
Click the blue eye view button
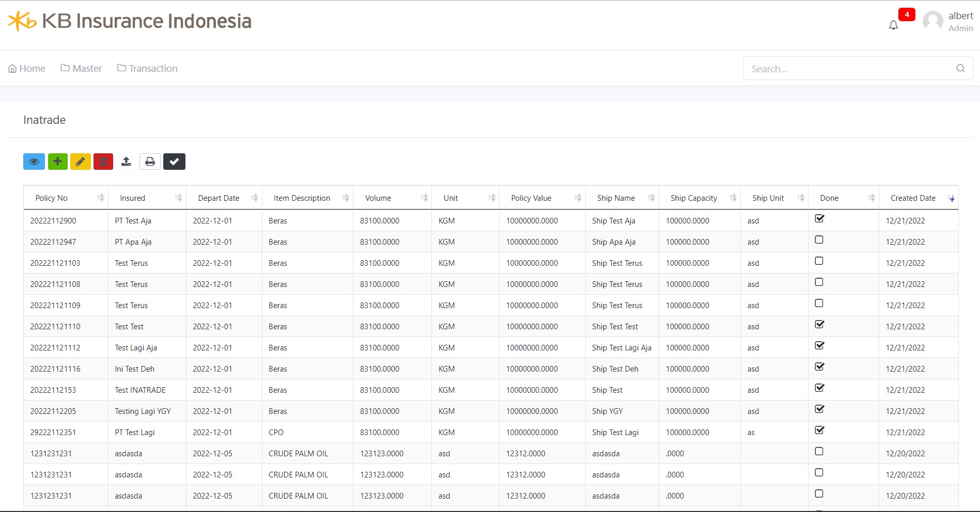34,162
